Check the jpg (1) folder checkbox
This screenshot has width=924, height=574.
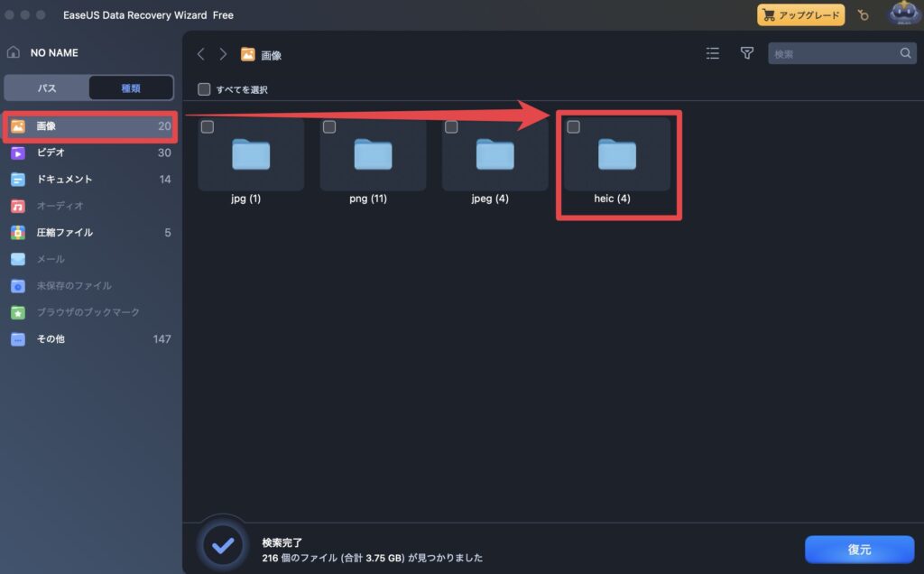[208, 127]
